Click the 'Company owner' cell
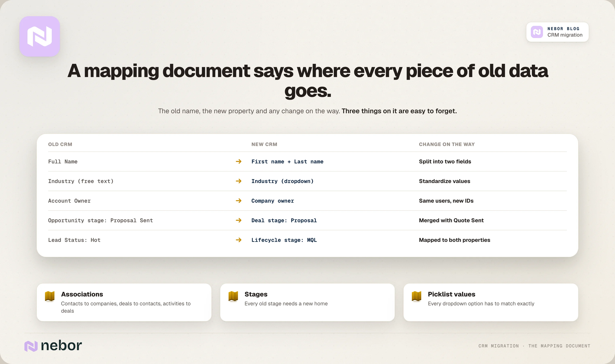615x364 pixels. (273, 201)
